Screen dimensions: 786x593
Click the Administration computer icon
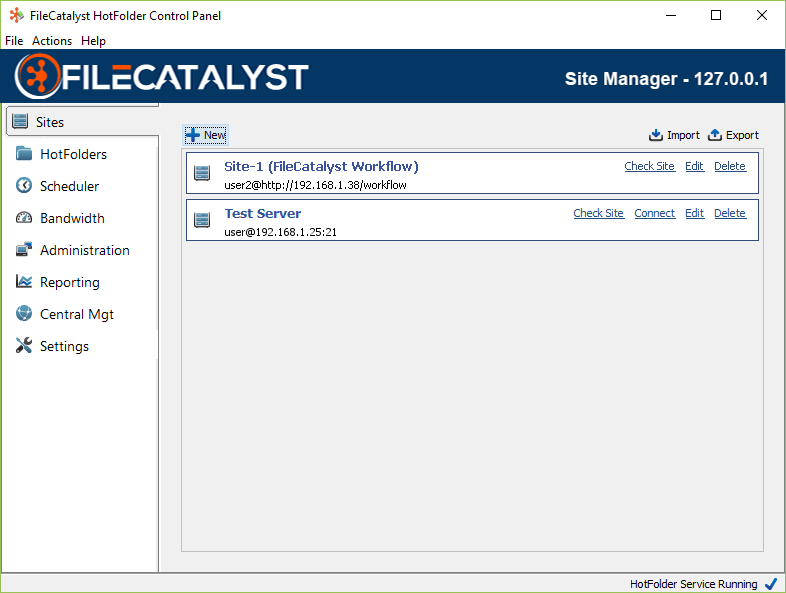click(x=24, y=250)
